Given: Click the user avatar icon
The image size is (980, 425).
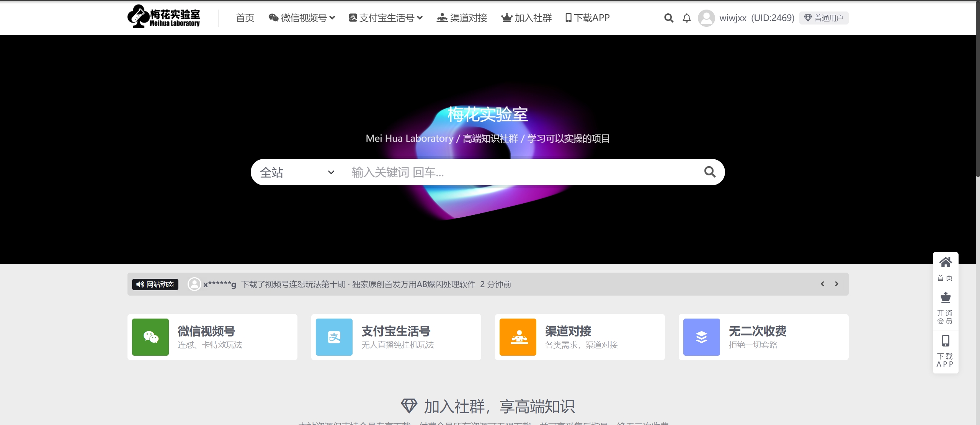Looking at the screenshot, I should [x=706, y=18].
